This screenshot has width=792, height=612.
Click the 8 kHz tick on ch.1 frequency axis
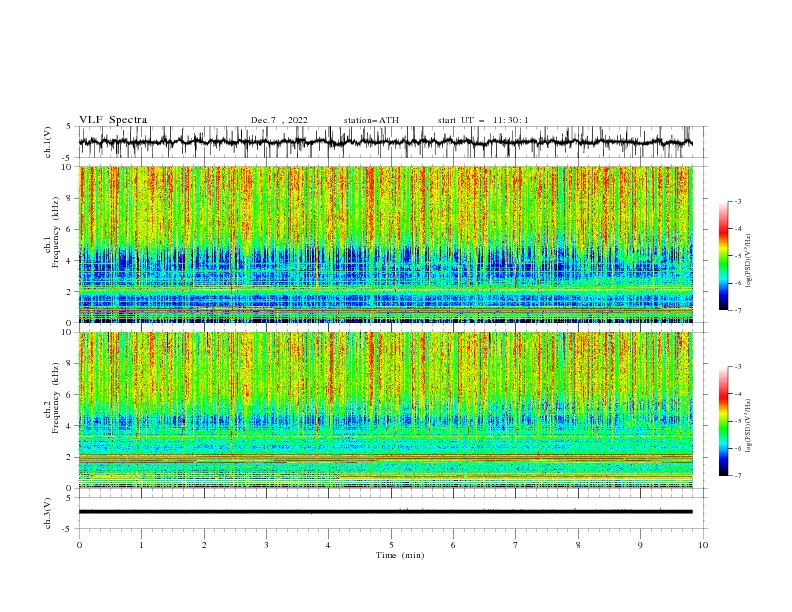pyautogui.click(x=70, y=198)
